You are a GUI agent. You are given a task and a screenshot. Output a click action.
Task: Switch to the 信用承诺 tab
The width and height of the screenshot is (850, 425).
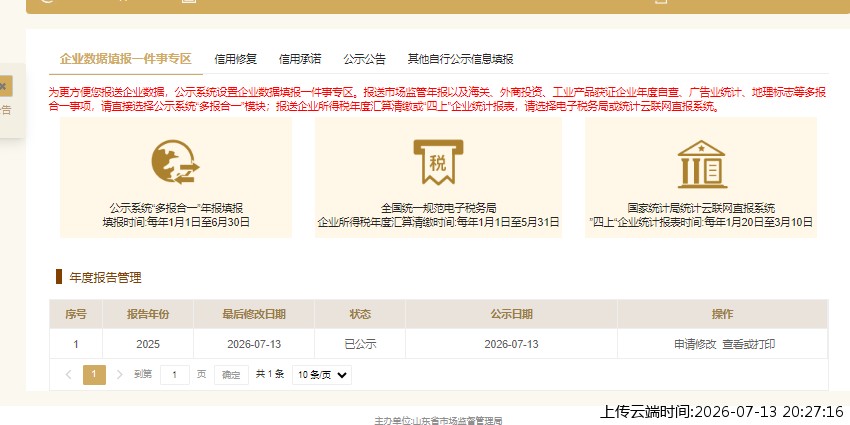[x=300, y=59]
